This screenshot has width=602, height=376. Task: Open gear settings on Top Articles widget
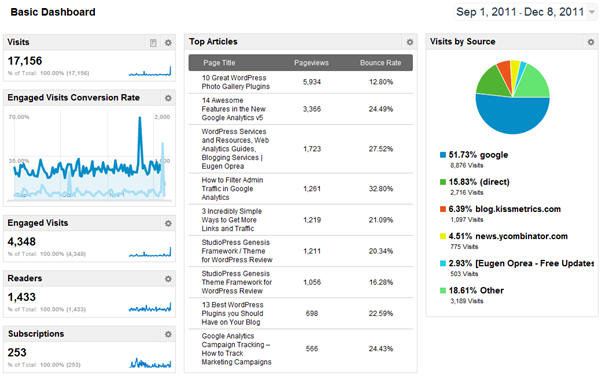410,42
